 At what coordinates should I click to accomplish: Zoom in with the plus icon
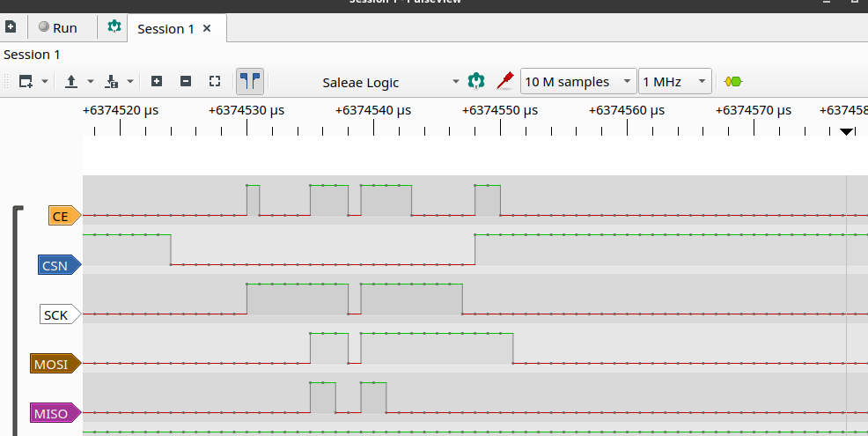click(x=157, y=81)
